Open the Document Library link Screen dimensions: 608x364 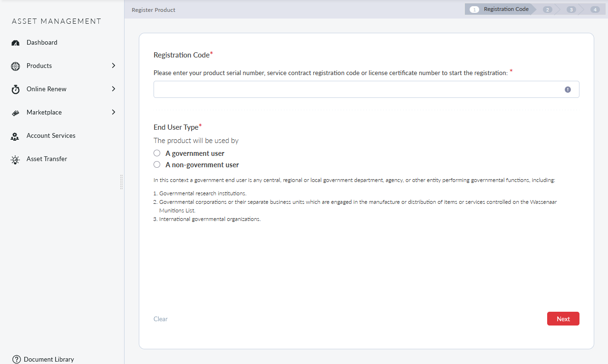point(48,359)
